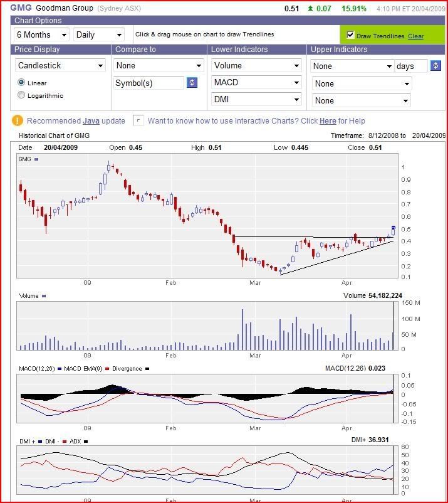Open the 6 Months timeframe dropdown
Screen dimensions: 448x503
[x=41, y=34]
